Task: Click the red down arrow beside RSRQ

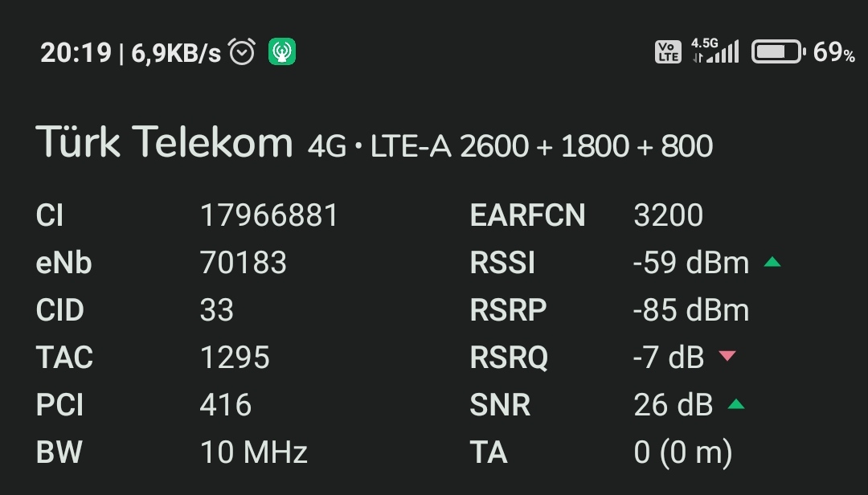Action: pyautogui.click(x=727, y=356)
